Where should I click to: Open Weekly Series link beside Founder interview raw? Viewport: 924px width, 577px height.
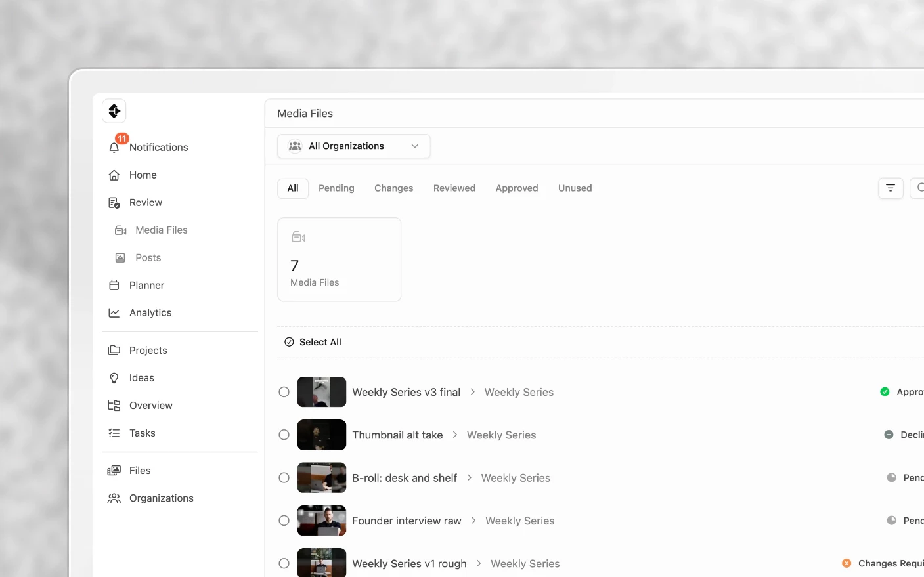point(520,521)
